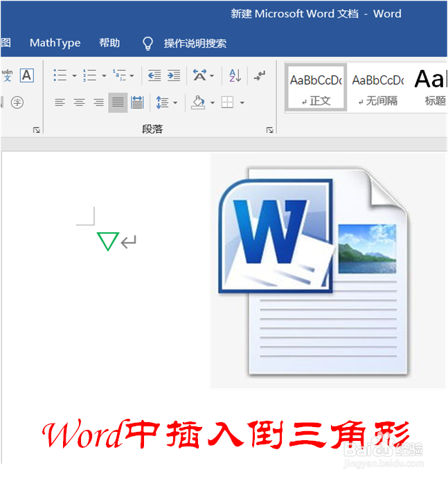Align text to the left

pyautogui.click(x=60, y=103)
